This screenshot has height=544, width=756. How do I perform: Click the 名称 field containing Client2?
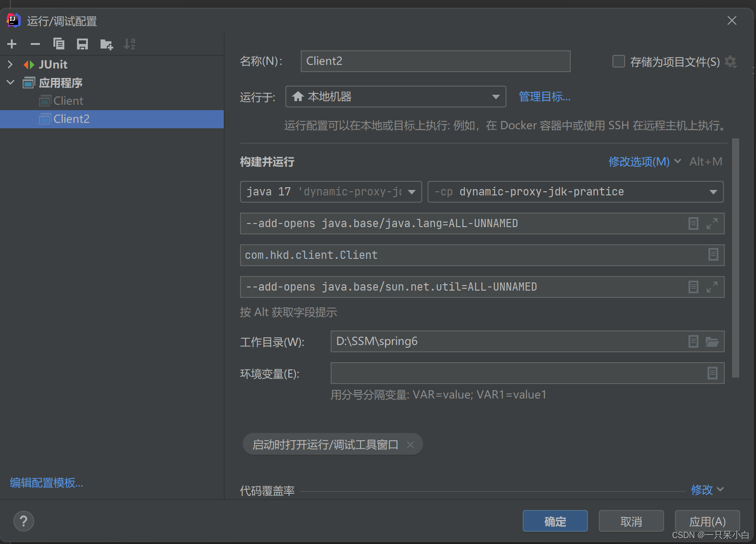click(435, 61)
